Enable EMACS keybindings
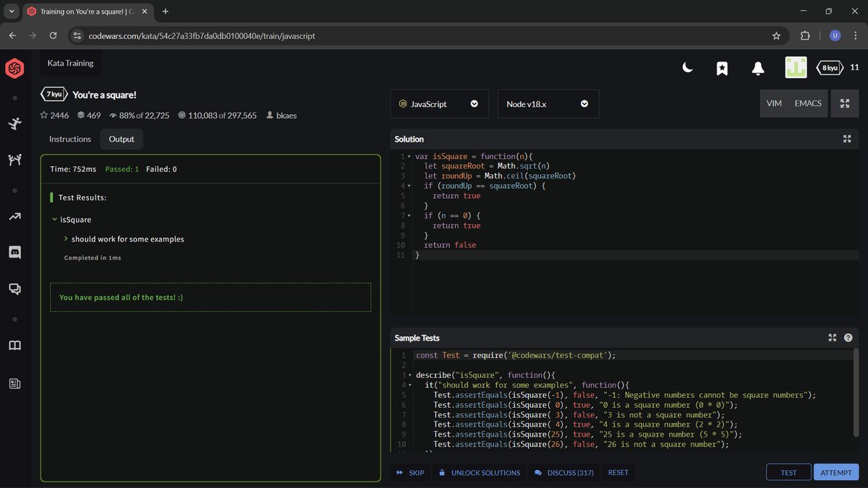This screenshot has height=488, width=868. 809,103
